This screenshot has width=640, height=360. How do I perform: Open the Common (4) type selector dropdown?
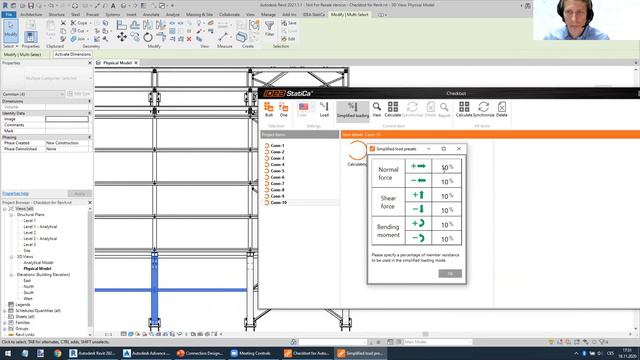tap(33, 94)
